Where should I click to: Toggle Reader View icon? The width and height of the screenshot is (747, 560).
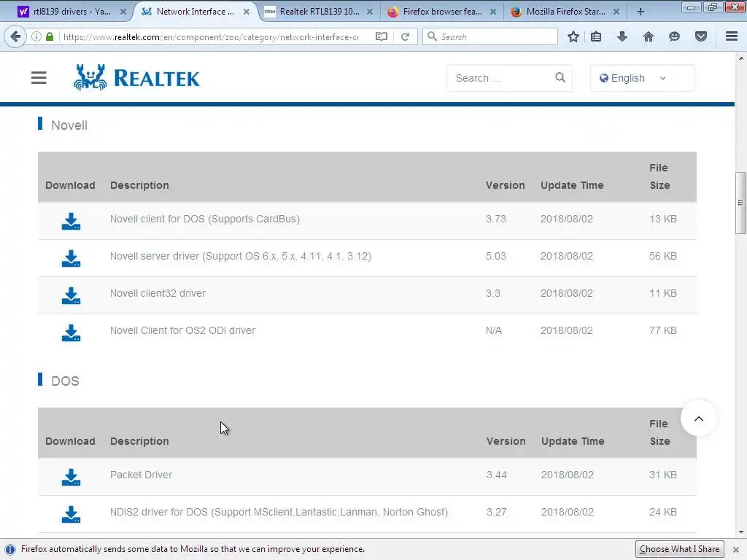(381, 36)
